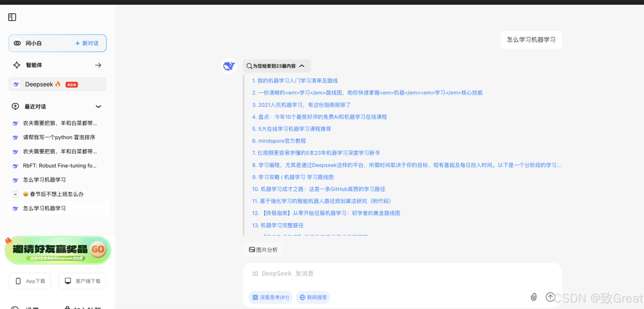Click the 最近对话 chat bubble icon
The width and height of the screenshot is (644, 309).
coord(15,106)
